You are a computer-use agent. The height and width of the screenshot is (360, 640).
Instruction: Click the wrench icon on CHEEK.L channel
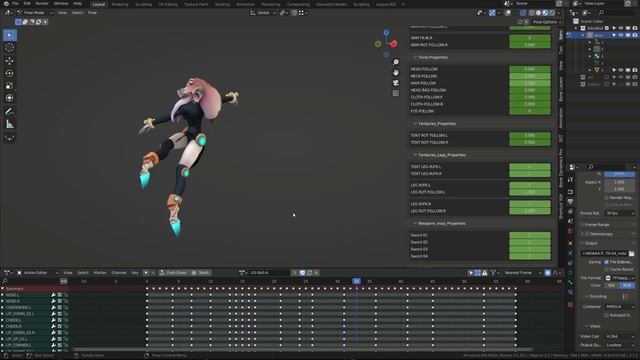coord(53,320)
